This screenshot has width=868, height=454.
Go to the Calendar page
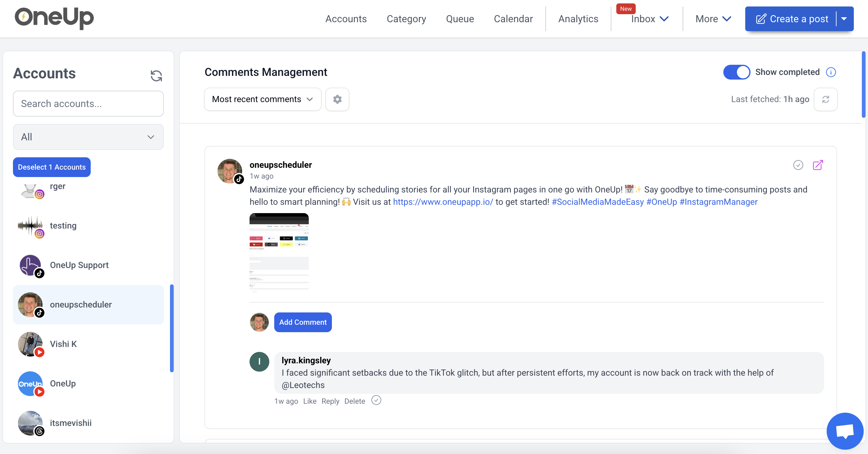[x=513, y=19]
